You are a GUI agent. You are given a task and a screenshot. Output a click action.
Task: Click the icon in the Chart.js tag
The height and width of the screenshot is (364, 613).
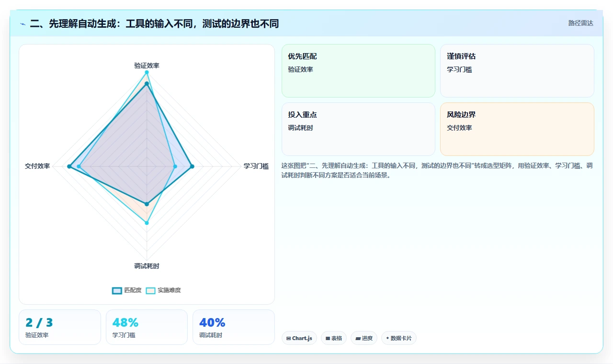click(288, 338)
